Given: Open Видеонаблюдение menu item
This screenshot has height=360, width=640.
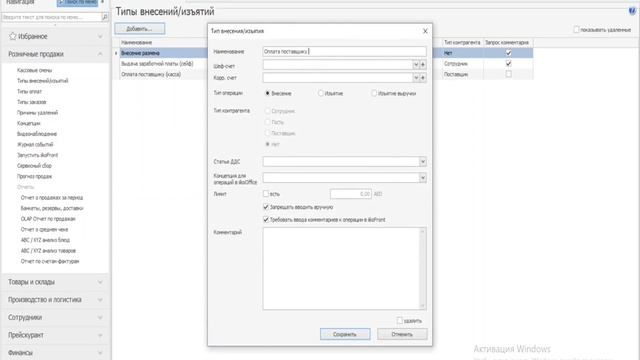Looking at the screenshot, I should (x=37, y=134).
